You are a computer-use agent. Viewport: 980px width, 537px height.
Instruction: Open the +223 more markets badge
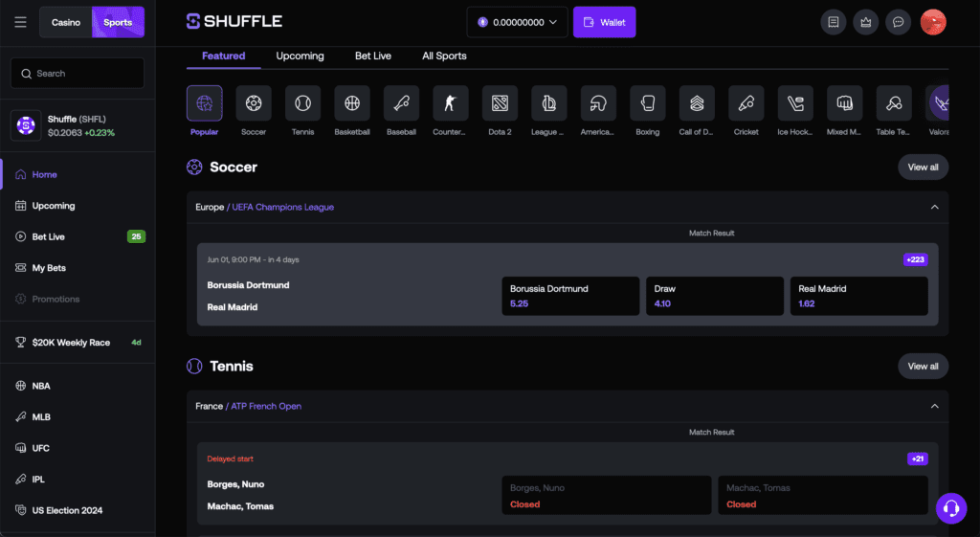tap(916, 259)
